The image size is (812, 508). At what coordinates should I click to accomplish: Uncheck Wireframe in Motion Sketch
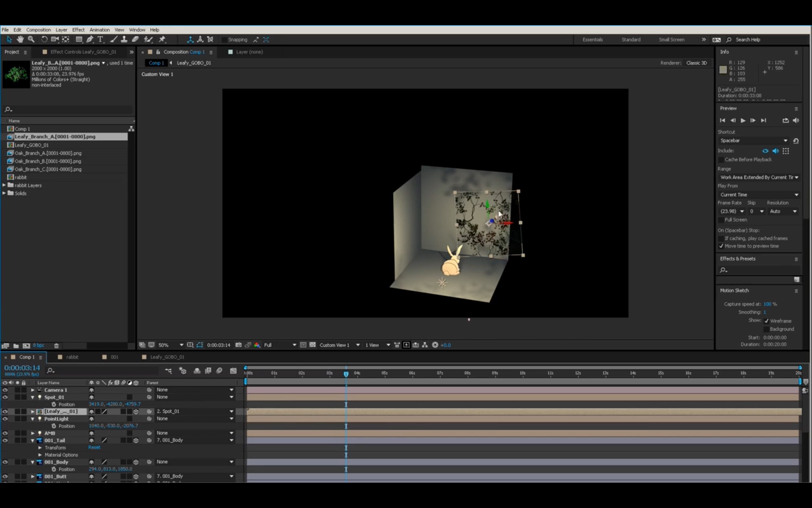click(x=766, y=321)
